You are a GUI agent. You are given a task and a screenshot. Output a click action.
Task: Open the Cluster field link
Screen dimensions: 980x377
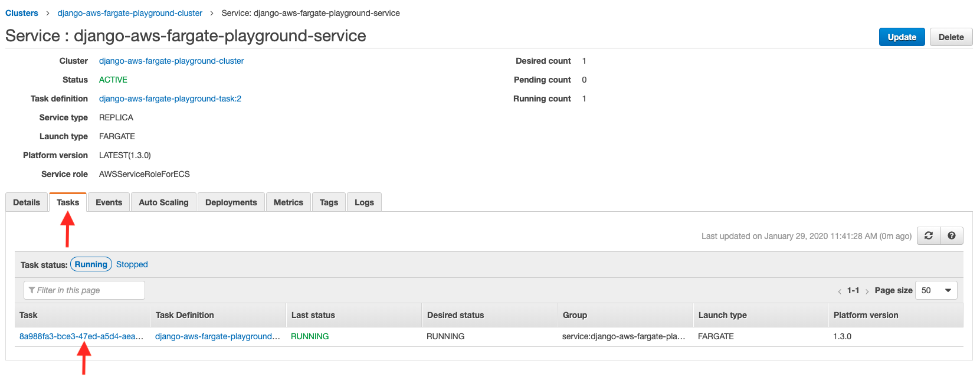[171, 61]
